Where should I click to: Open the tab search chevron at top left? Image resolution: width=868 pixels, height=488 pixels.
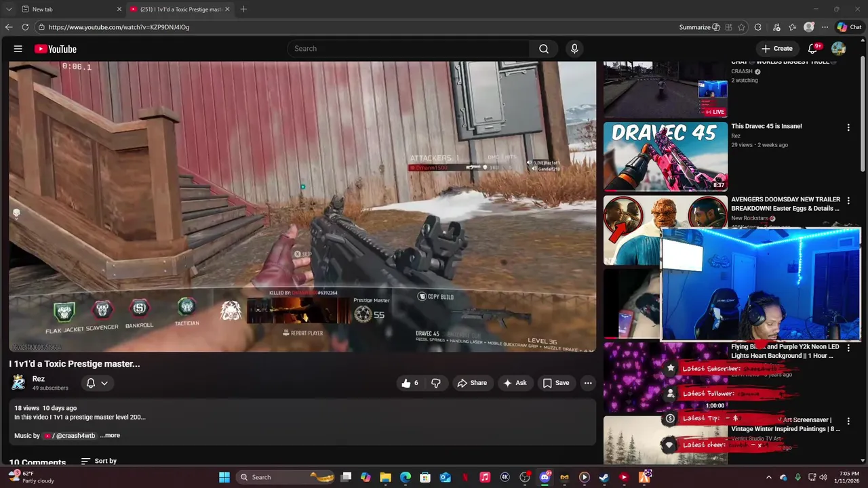click(9, 9)
